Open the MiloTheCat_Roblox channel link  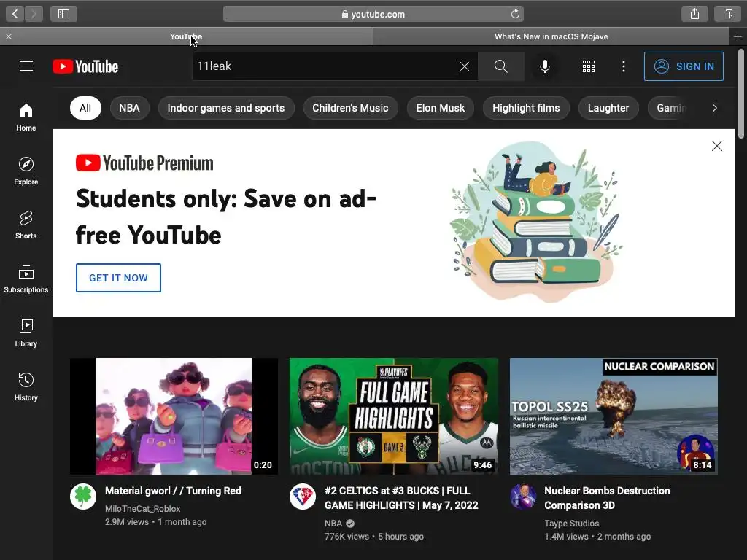142,508
